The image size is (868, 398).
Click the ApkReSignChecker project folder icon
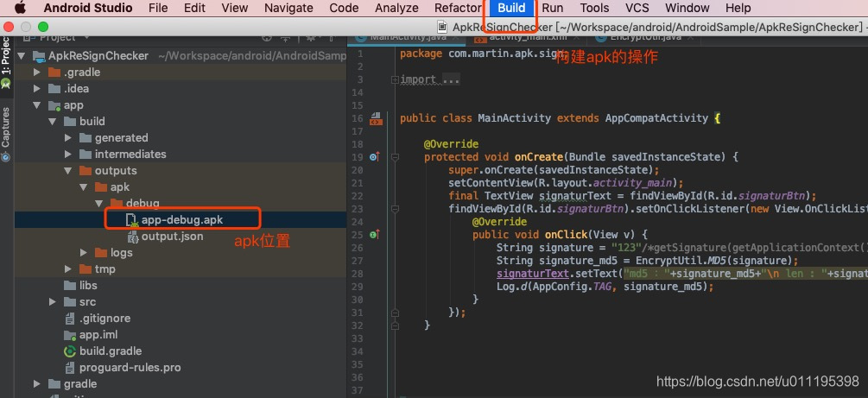click(x=38, y=56)
